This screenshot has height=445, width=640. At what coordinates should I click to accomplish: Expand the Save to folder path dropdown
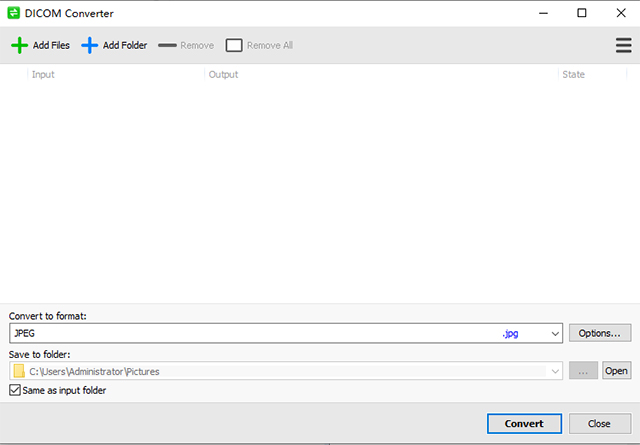click(555, 371)
